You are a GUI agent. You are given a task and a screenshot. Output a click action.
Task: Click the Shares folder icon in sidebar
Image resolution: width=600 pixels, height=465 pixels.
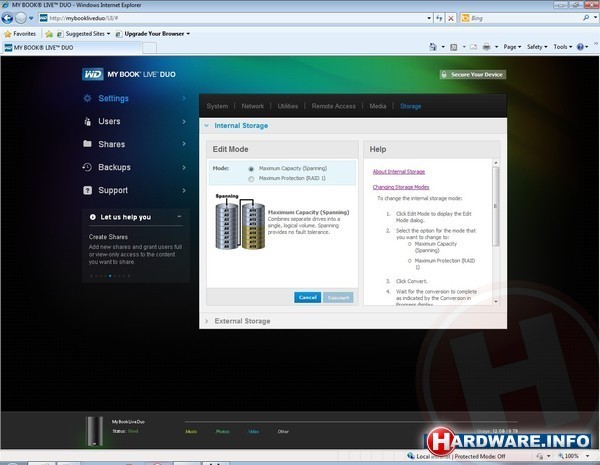tap(87, 144)
